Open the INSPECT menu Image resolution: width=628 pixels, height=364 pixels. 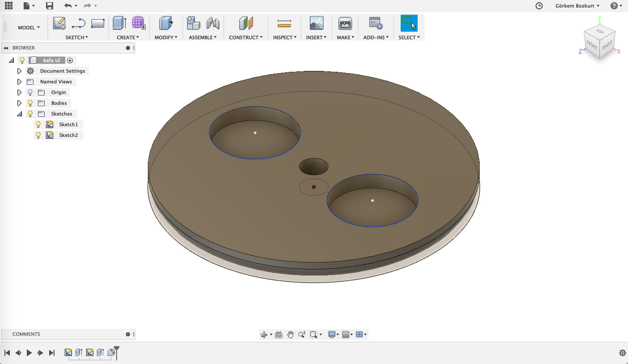point(285,37)
